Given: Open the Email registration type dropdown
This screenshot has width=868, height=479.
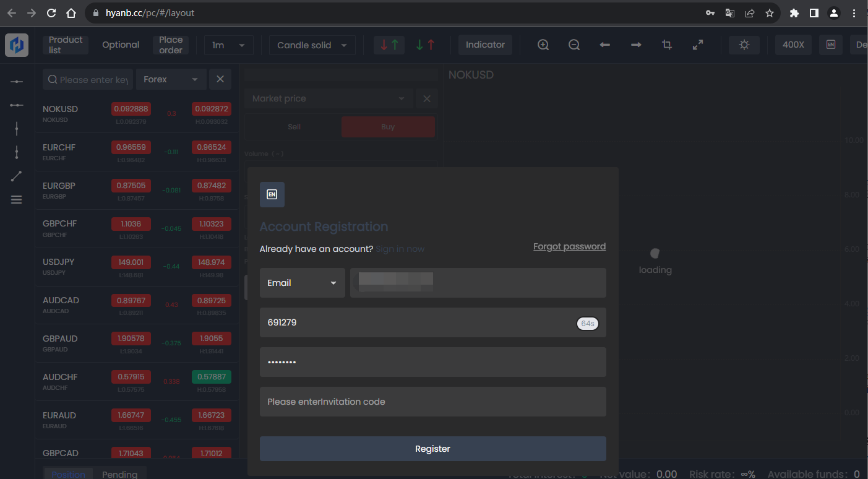Looking at the screenshot, I should point(303,283).
